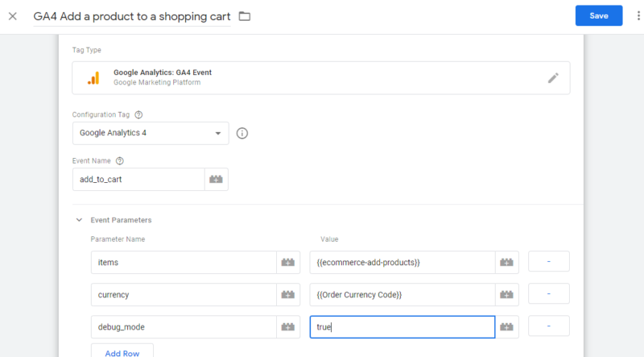This screenshot has height=357, width=644.
Task: Open variable picker for items parameter name
Action: coord(288,262)
